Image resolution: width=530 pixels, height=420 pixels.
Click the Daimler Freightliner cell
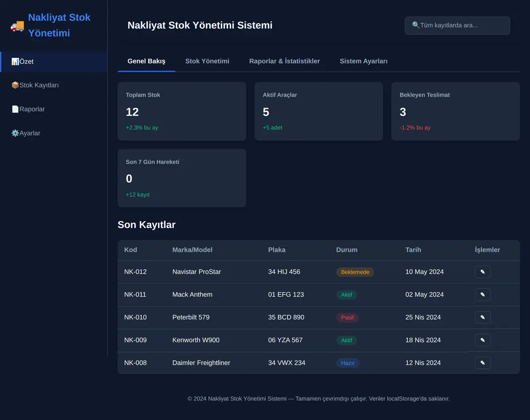[201, 363]
